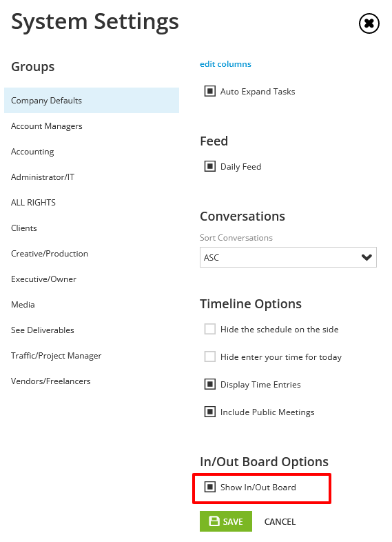Uncheck Include Public Meetings

tap(209, 412)
